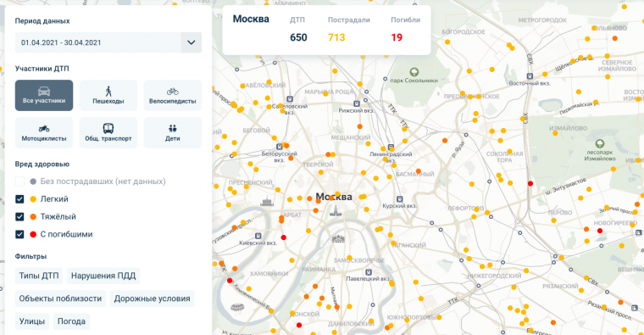Click the Курский вкз. station icon
Screen dimensions: 644x335
click(x=399, y=199)
